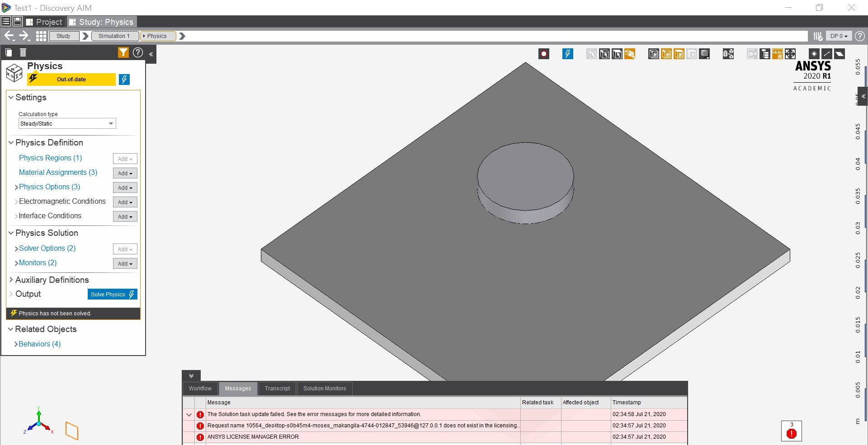Open the DP 0 design point dropdown
868x445 pixels.
coord(839,36)
